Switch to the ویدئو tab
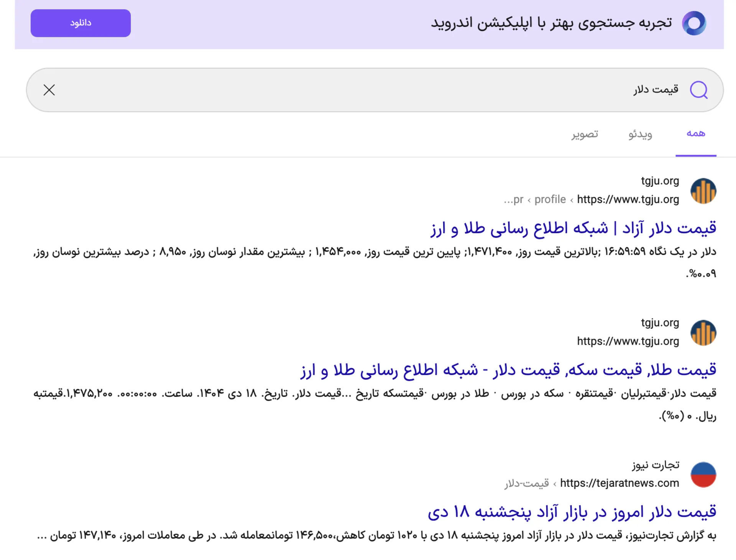 [x=639, y=134]
